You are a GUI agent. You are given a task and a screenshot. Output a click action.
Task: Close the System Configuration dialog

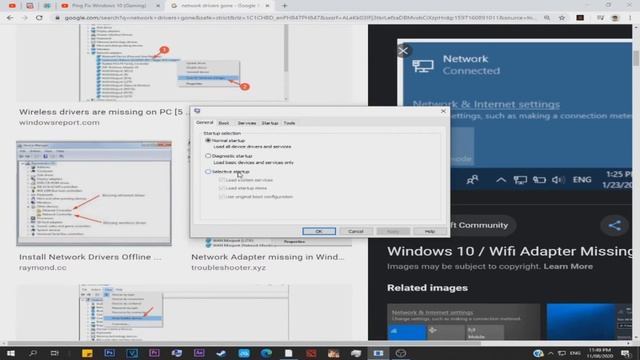(x=444, y=111)
